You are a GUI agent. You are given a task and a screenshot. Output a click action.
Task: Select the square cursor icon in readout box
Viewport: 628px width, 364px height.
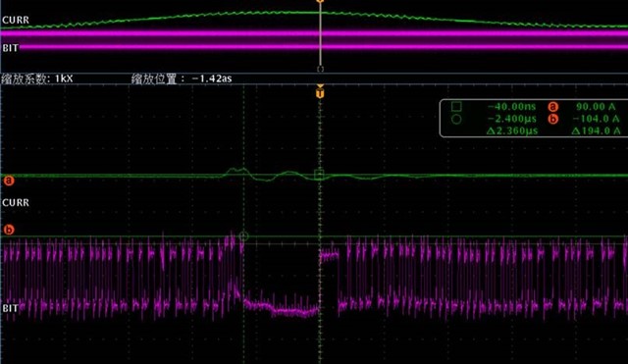(456, 107)
